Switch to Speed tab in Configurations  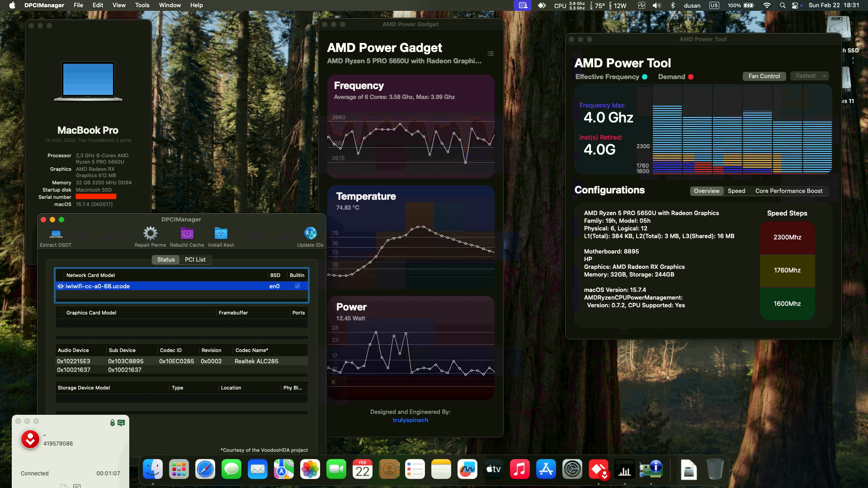pyautogui.click(x=736, y=191)
